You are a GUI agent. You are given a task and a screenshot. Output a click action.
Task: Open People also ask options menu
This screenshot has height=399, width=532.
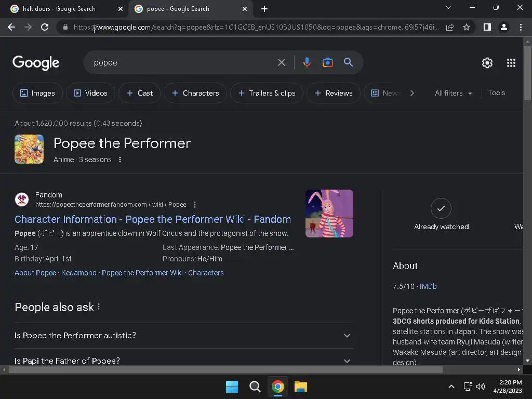99,307
